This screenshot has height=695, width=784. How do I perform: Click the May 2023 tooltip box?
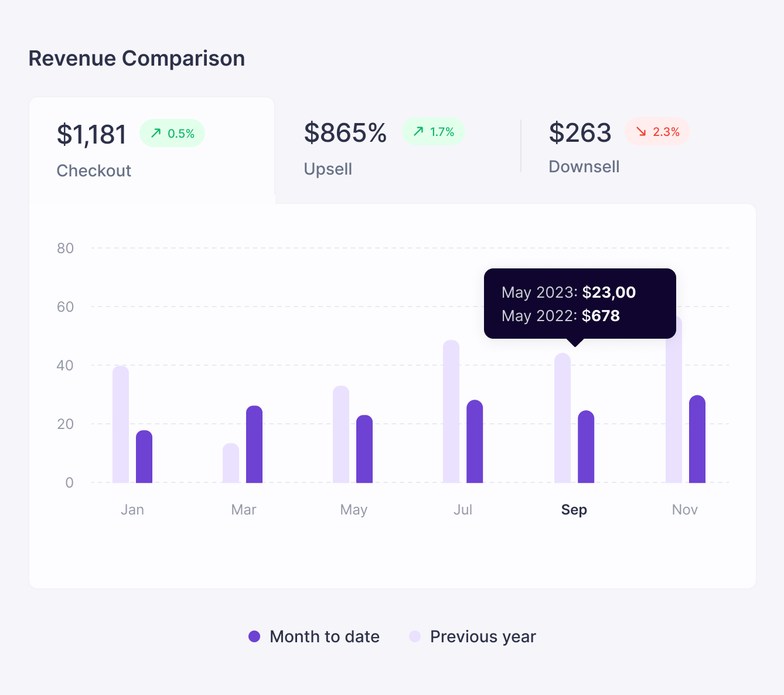pos(580,304)
